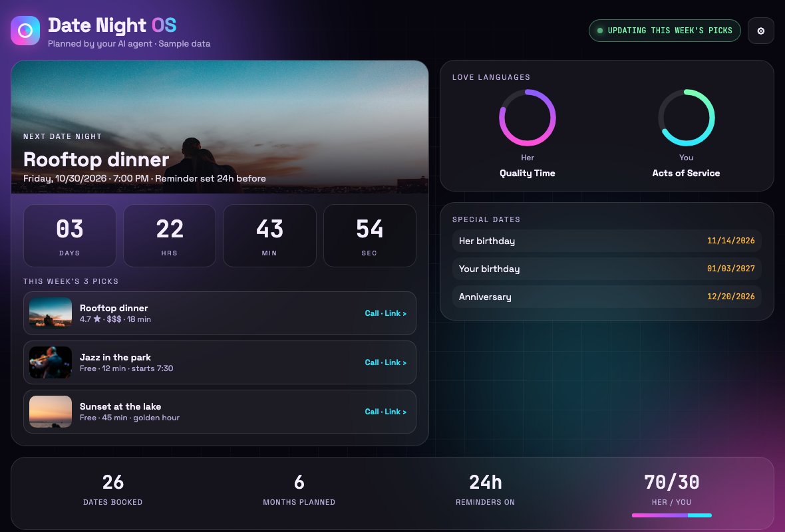The height and width of the screenshot is (532, 785).
Task: Click the Rooftop dinner hero title
Action: click(96, 160)
